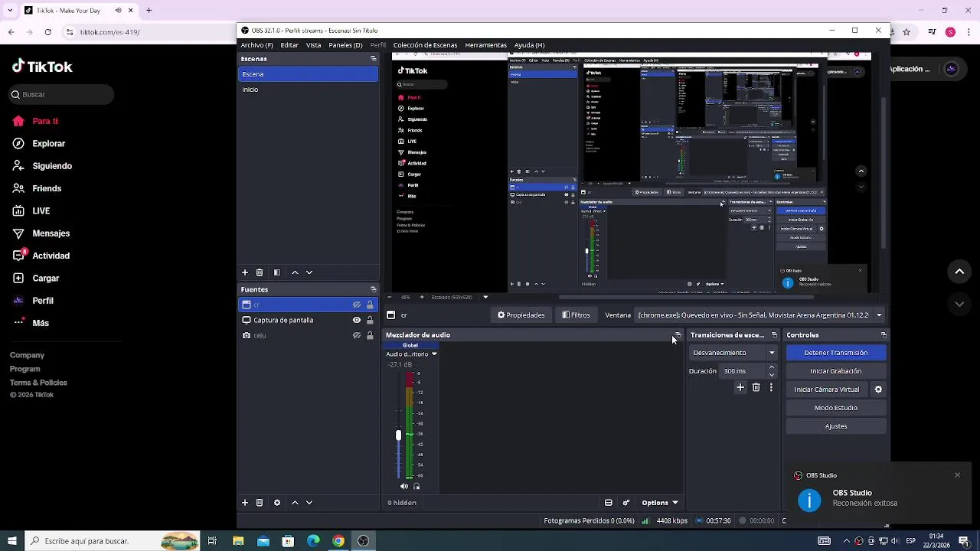
Task: Show the hidden 'celu' source
Action: [x=357, y=335]
